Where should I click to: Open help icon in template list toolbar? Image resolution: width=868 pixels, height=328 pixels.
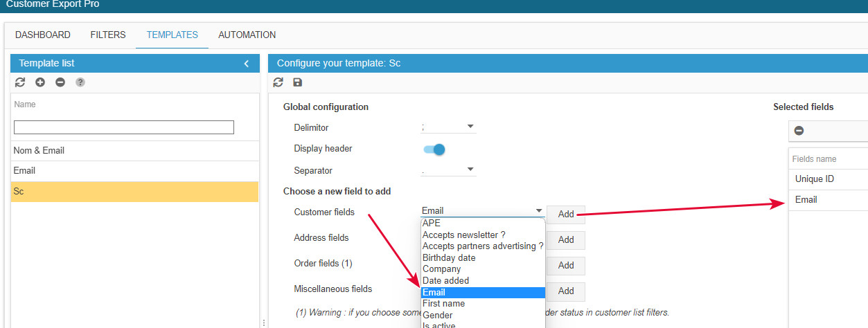point(80,82)
